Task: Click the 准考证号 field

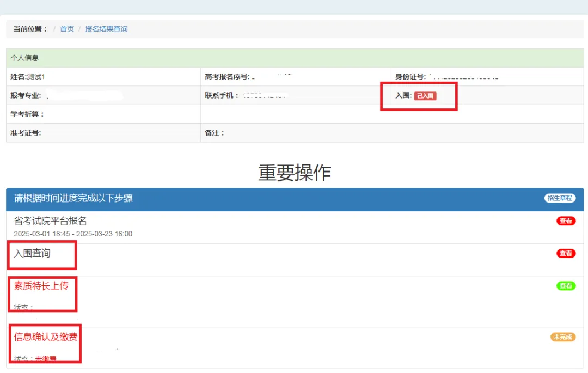Action: point(26,133)
